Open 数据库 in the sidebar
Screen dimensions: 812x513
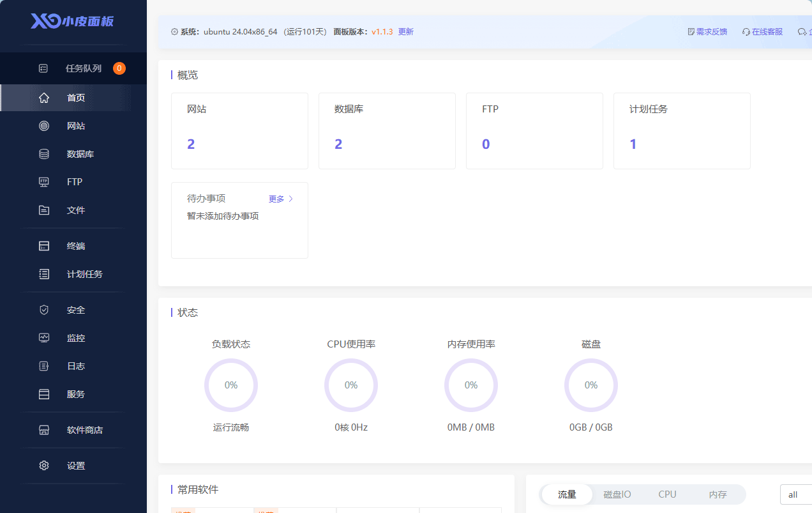[x=73, y=154]
